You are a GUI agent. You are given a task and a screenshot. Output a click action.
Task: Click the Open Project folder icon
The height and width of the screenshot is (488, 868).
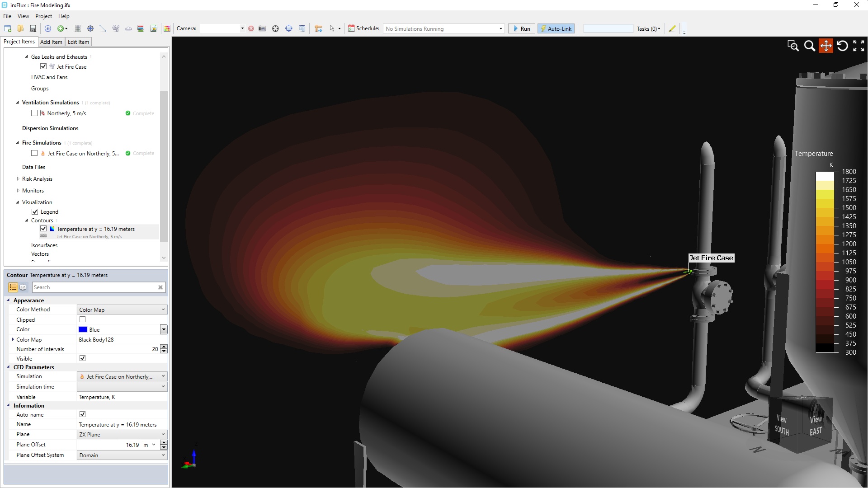tap(20, 28)
